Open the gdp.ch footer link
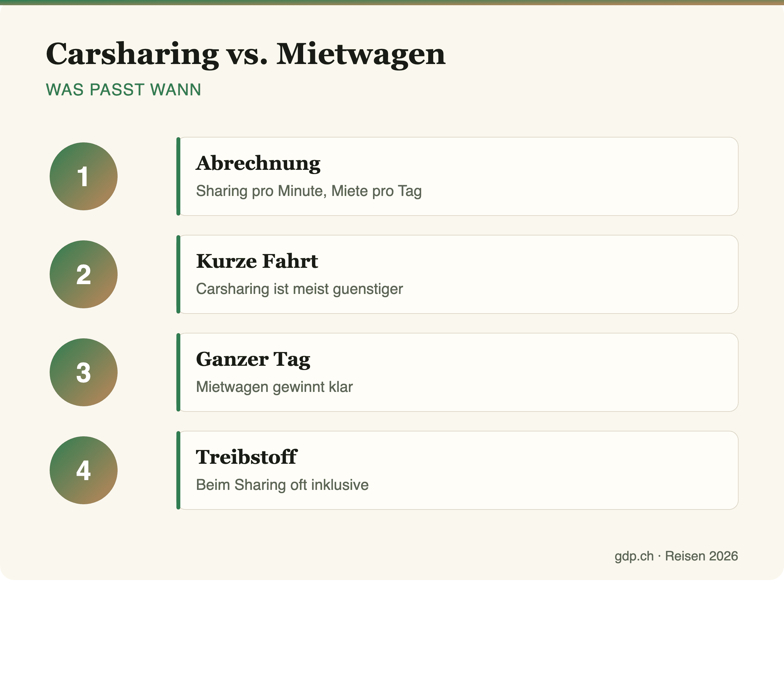 point(634,556)
